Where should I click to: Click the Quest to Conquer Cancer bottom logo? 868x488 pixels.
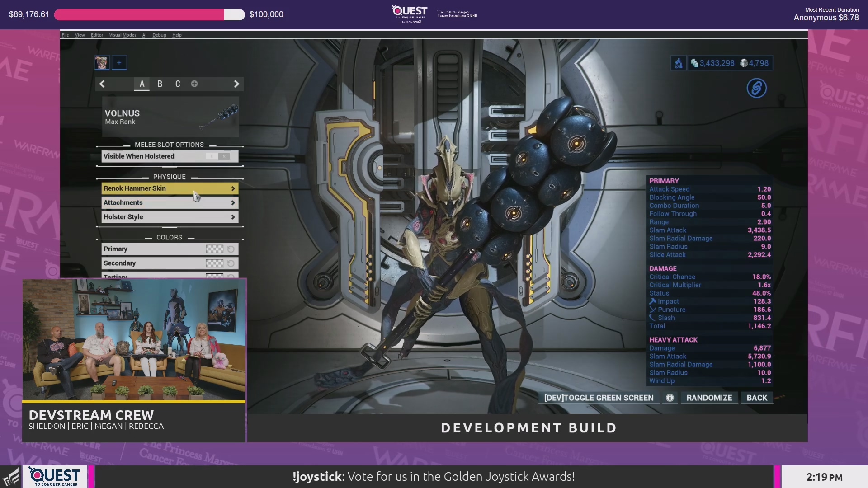coord(55,477)
